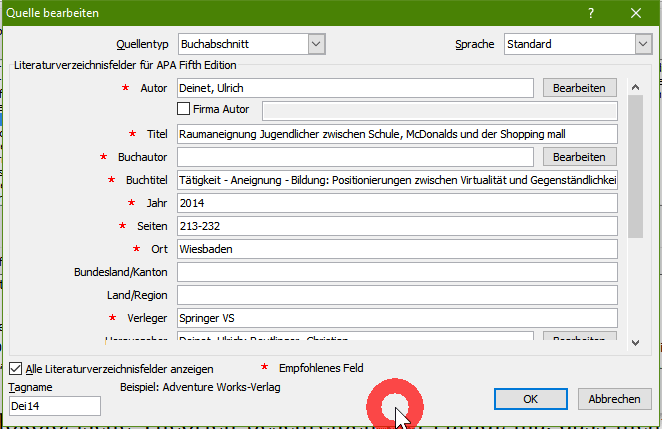This screenshot has width=662, height=429.
Task: Click the empty Bundesland/Kanton field
Action: pyautogui.click(x=397, y=272)
